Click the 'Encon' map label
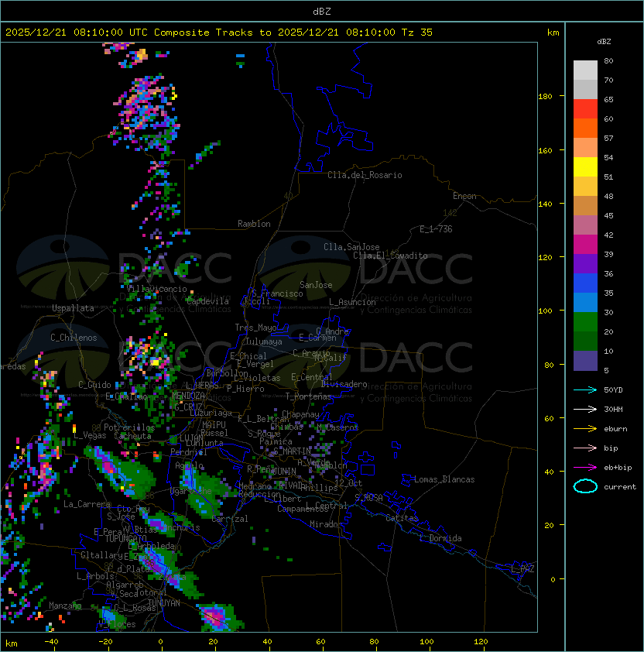Image resolution: width=644 pixels, height=652 pixels. 464,196
